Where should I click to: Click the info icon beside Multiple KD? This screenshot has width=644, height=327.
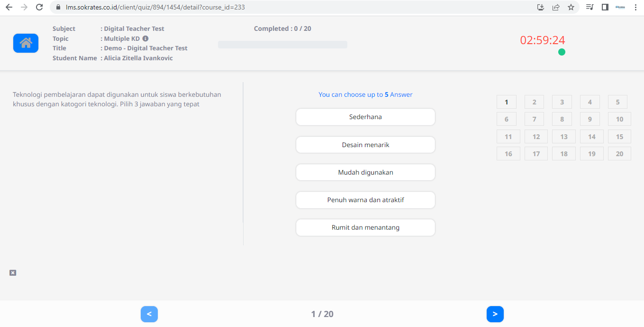(145, 38)
